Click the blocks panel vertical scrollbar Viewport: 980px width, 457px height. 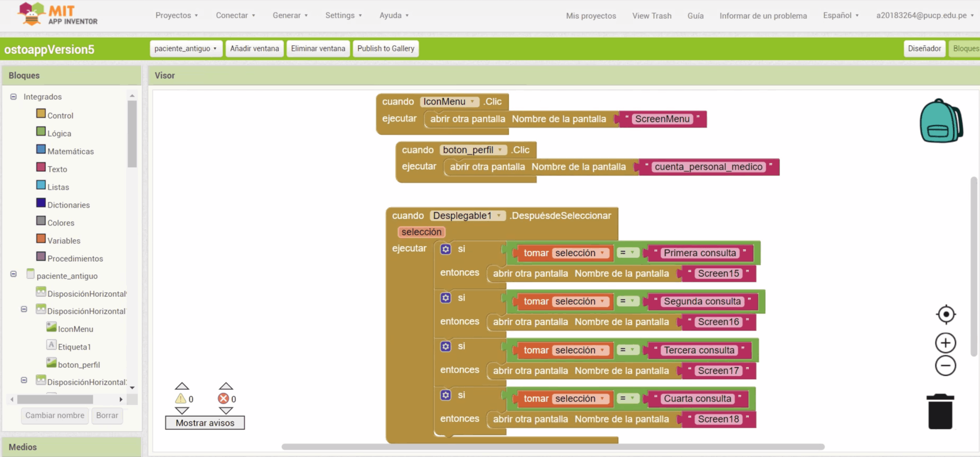[132, 134]
